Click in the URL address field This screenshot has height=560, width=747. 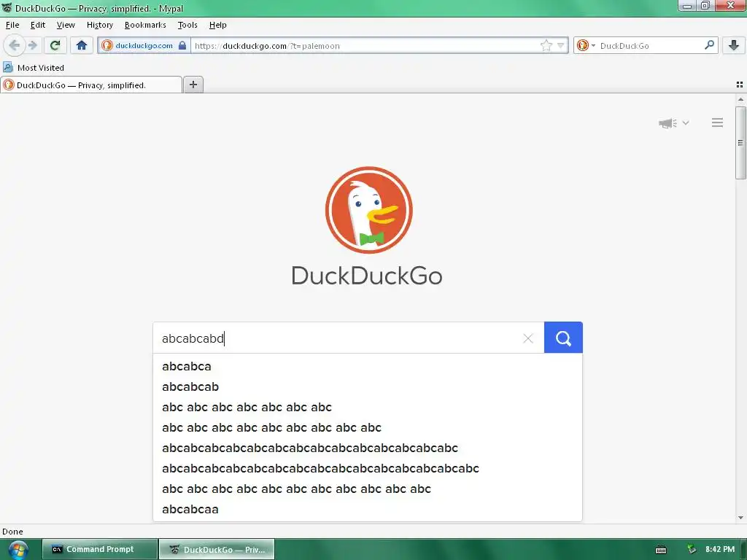[365, 46]
